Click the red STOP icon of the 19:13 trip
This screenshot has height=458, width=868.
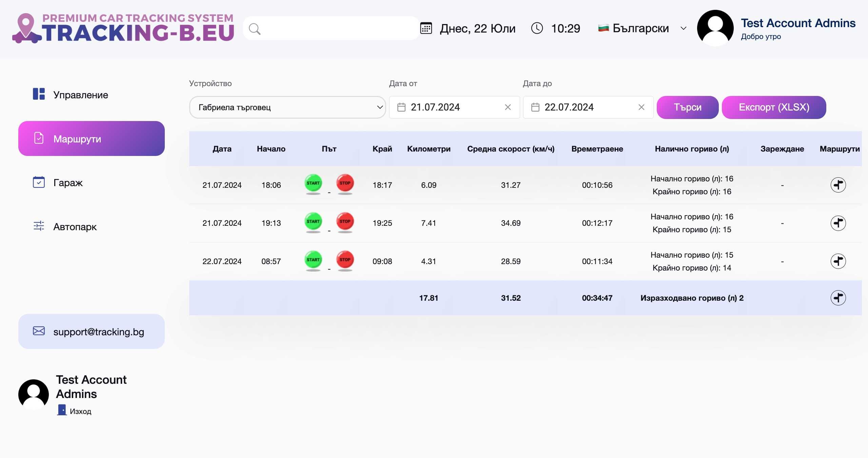tap(345, 222)
